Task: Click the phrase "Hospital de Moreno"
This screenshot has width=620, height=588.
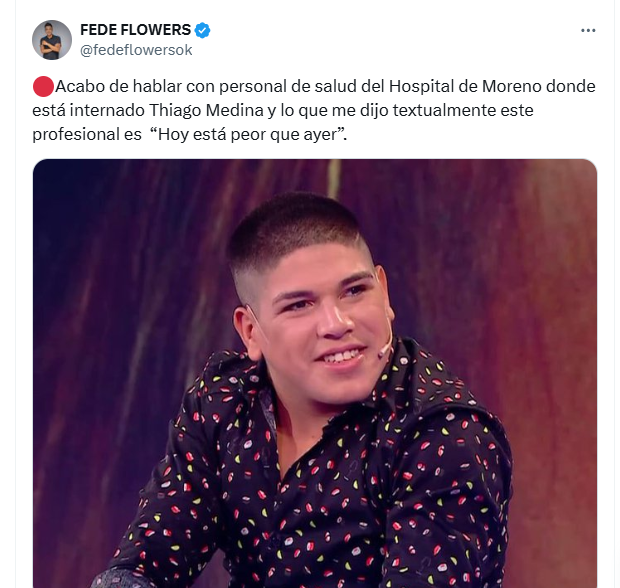Action: tap(465, 86)
